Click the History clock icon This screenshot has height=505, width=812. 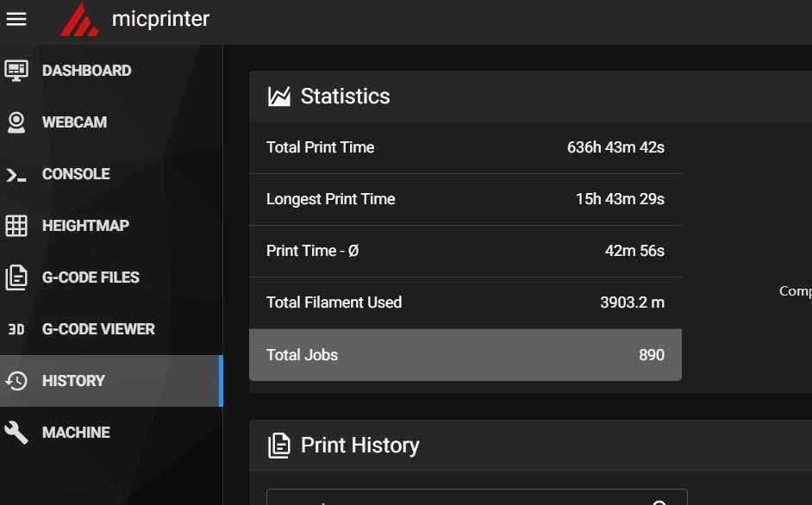point(16,381)
